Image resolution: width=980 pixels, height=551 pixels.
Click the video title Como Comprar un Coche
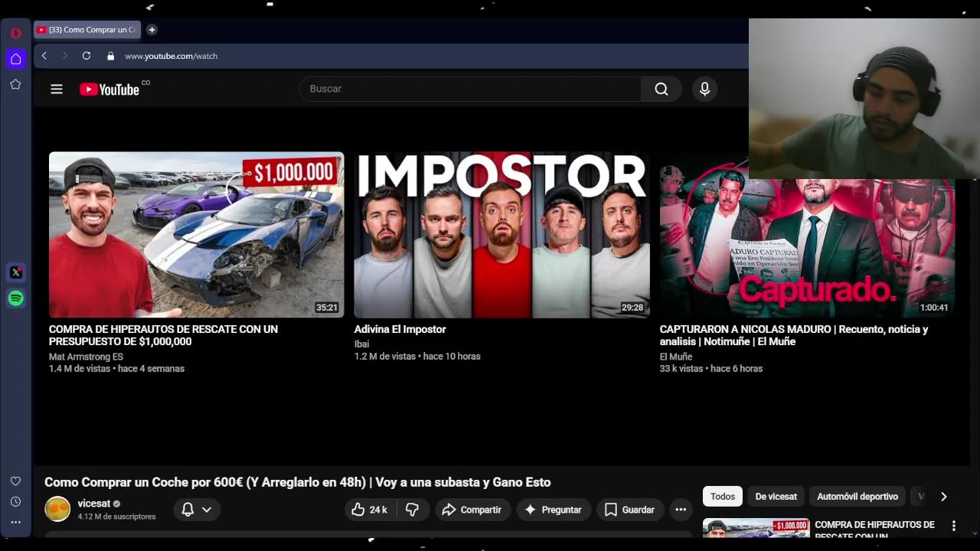click(297, 482)
